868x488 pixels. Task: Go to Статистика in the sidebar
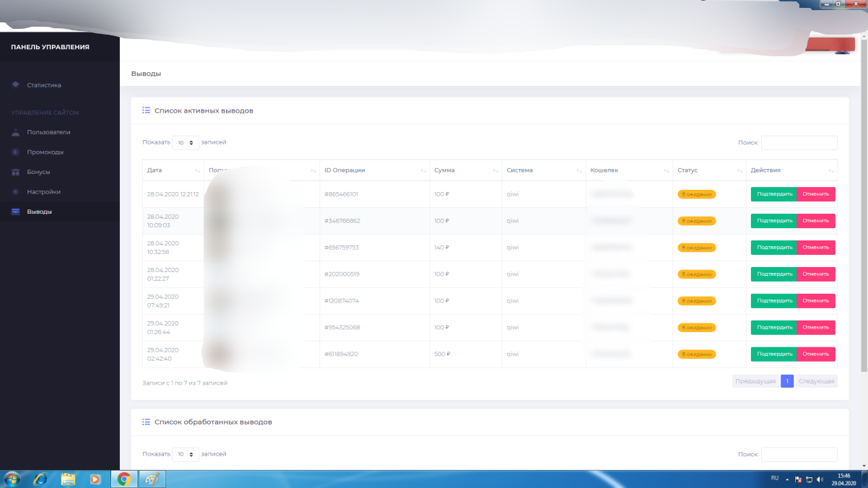click(44, 85)
